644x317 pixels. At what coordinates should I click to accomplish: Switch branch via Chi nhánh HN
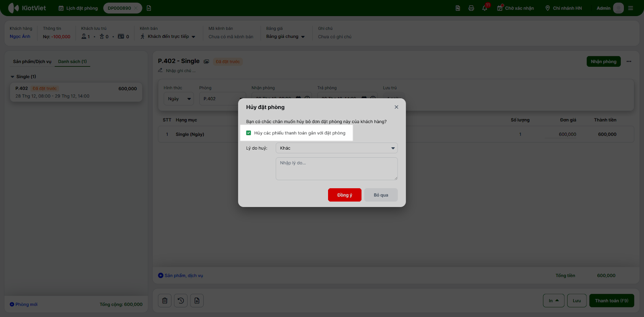click(x=563, y=8)
